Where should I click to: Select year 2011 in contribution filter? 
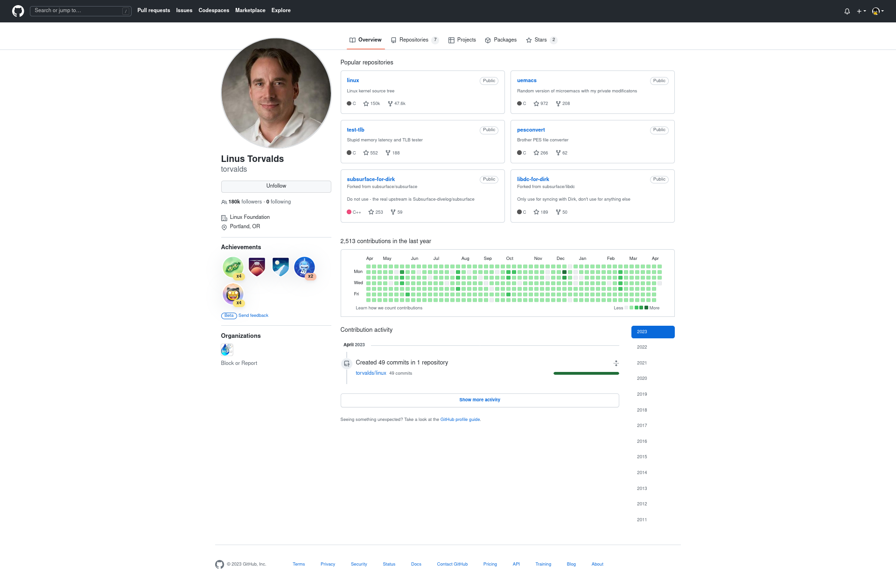click(x=653, y=520)
